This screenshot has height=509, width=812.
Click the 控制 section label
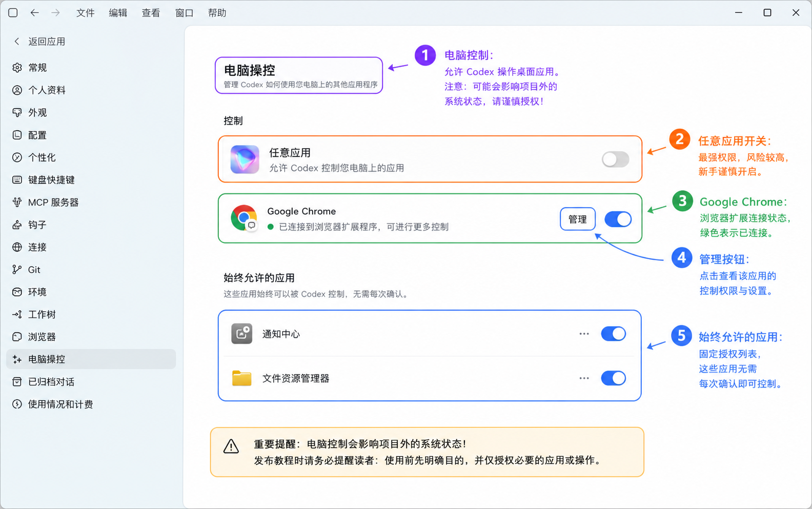point(233,121)
